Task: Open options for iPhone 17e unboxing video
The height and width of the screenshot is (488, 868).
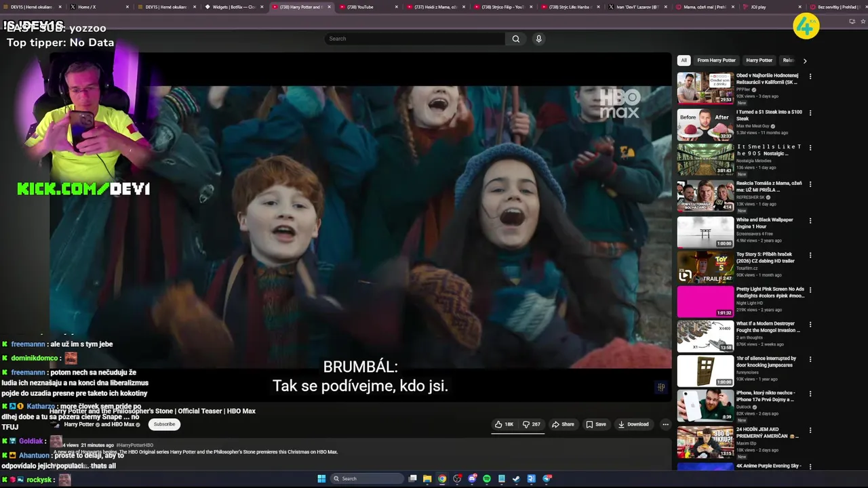Action: tap(810, 394)
